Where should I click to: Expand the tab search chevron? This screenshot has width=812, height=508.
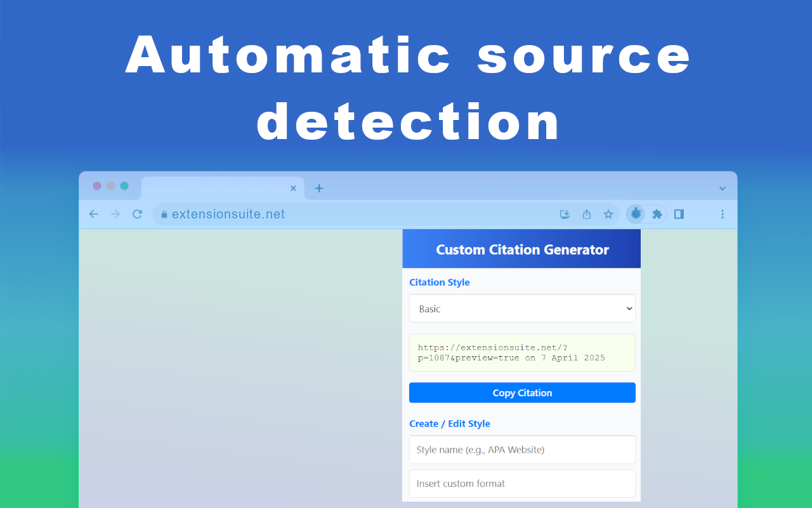722,188
